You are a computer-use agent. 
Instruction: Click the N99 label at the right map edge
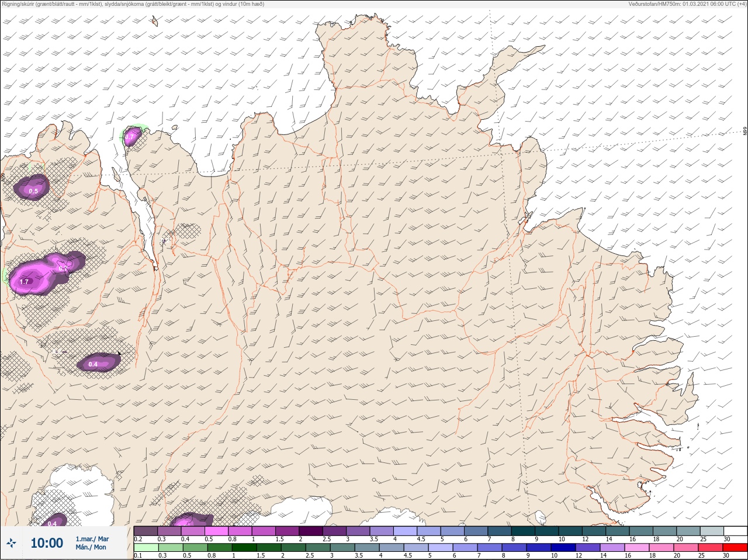(x=744, y=132)
